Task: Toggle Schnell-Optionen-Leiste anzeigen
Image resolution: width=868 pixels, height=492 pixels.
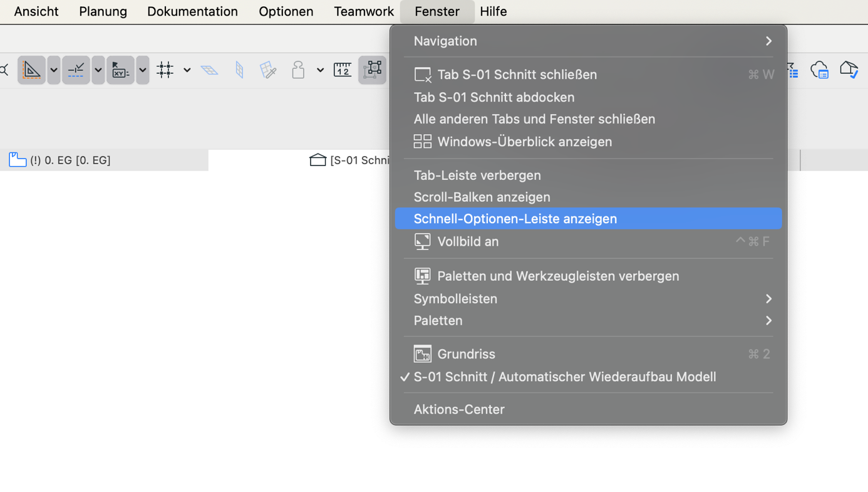Action: (589, 219)
